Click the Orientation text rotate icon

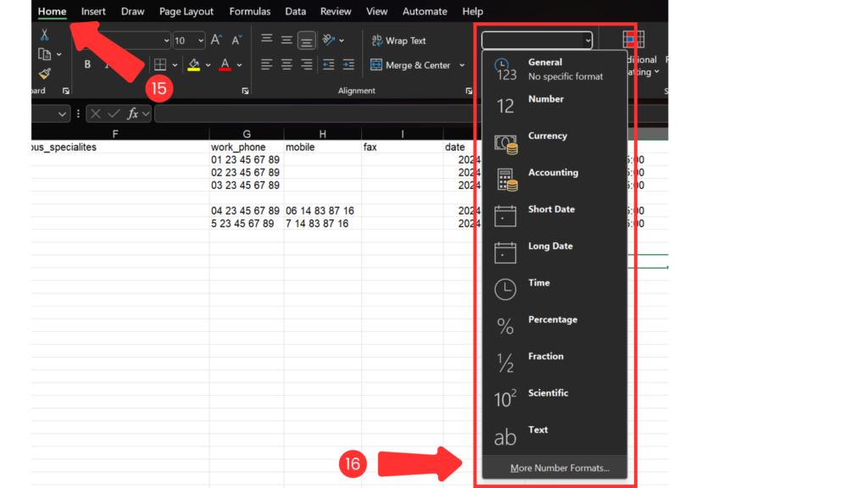[x=329, y=40]
